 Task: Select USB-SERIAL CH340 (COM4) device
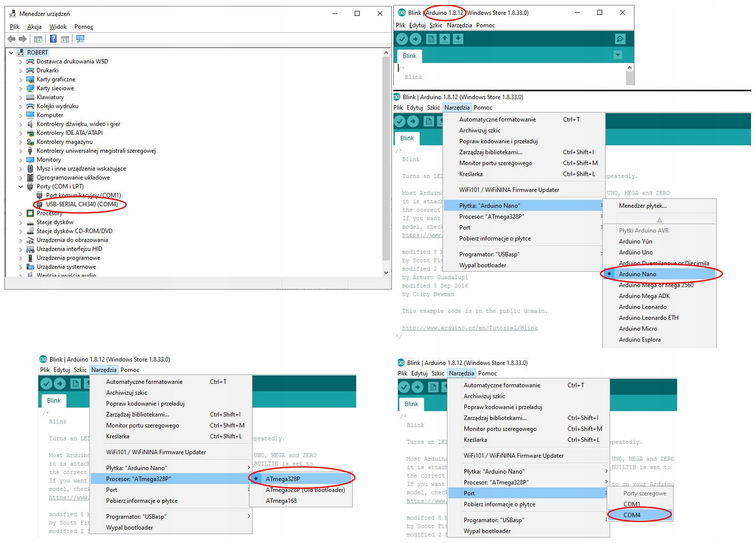click(x=82, y=204)
